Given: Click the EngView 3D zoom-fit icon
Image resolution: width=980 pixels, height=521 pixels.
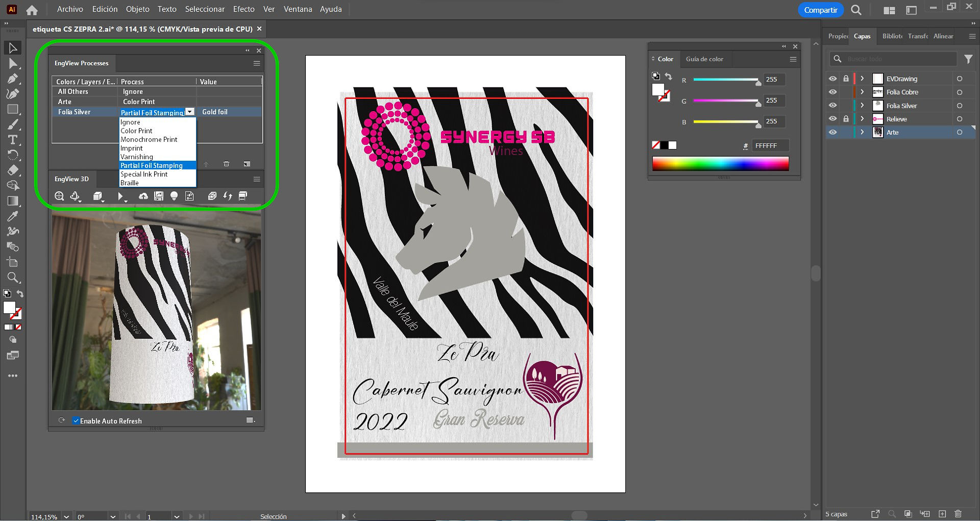Looking at the screenshot, I should point(59,196).
